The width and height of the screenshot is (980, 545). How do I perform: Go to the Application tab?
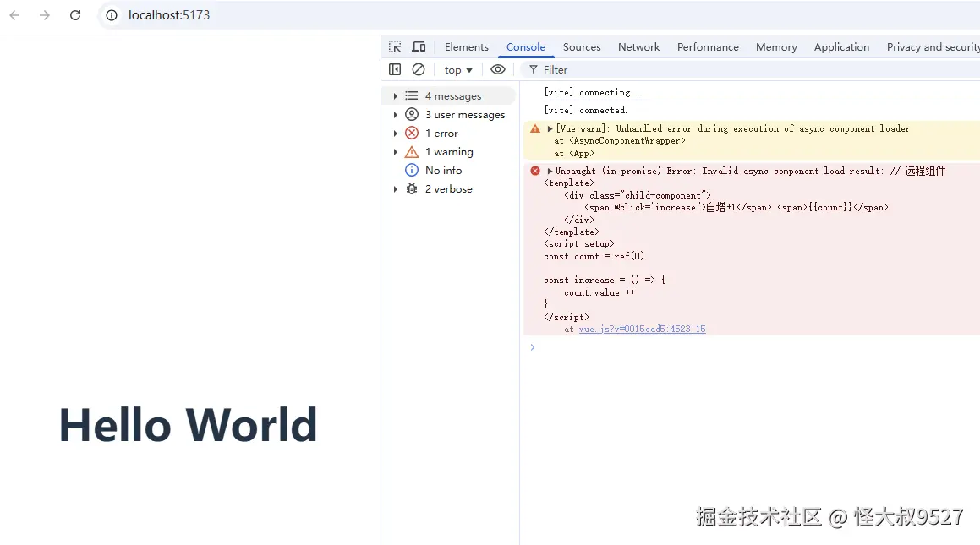pos(841,46)
